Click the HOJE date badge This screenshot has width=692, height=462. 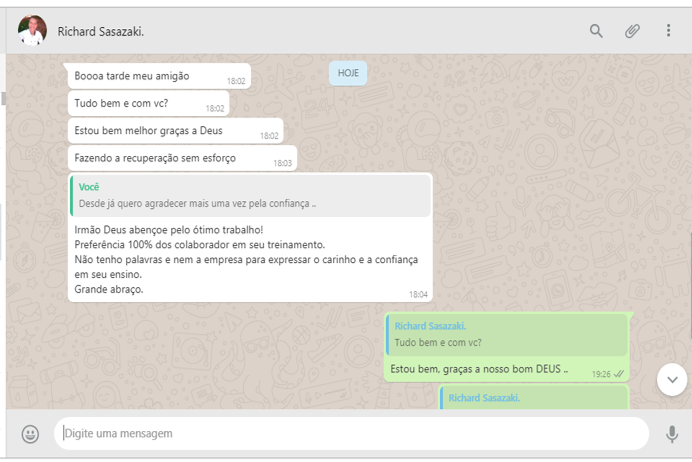click(x=348, y=73)
